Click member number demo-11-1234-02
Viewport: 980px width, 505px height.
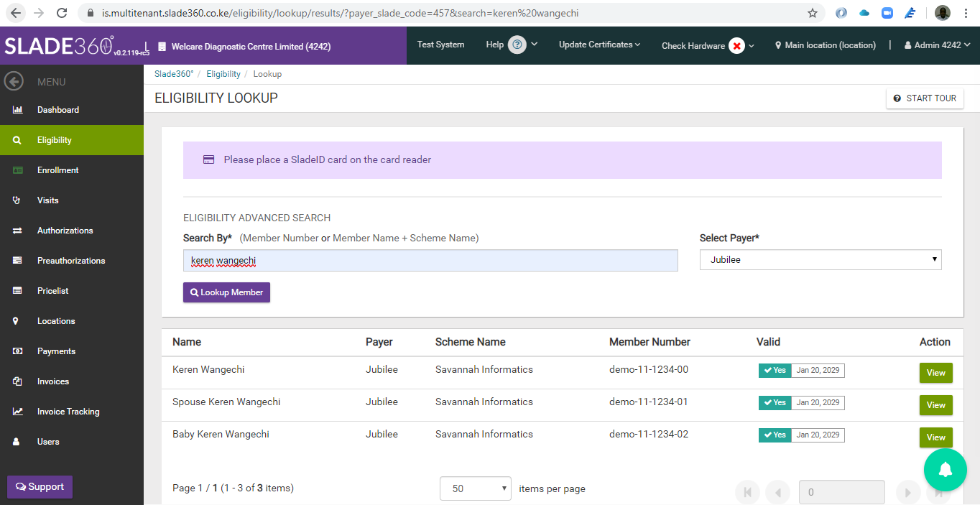pyautogui.click(x=649, y=434)
